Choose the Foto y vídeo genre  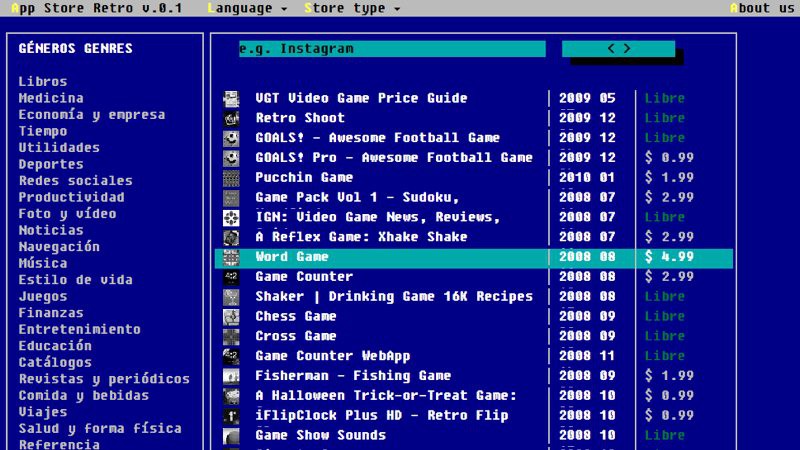tap(67, 213)
